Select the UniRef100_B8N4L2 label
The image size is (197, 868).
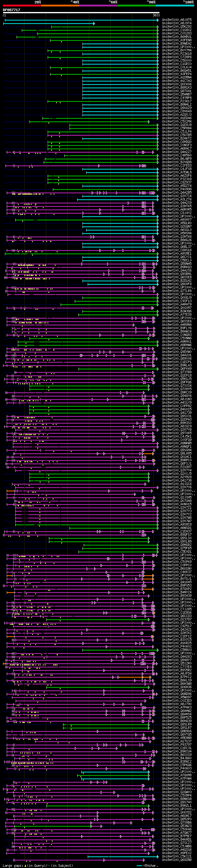[177, 104]
